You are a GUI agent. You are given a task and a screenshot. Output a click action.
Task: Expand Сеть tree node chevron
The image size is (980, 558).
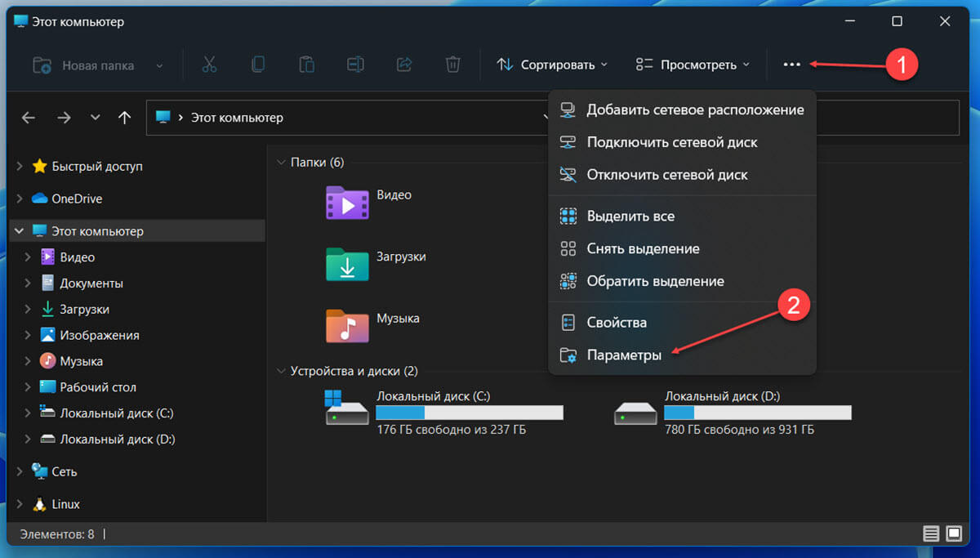(x=20, y=471)
